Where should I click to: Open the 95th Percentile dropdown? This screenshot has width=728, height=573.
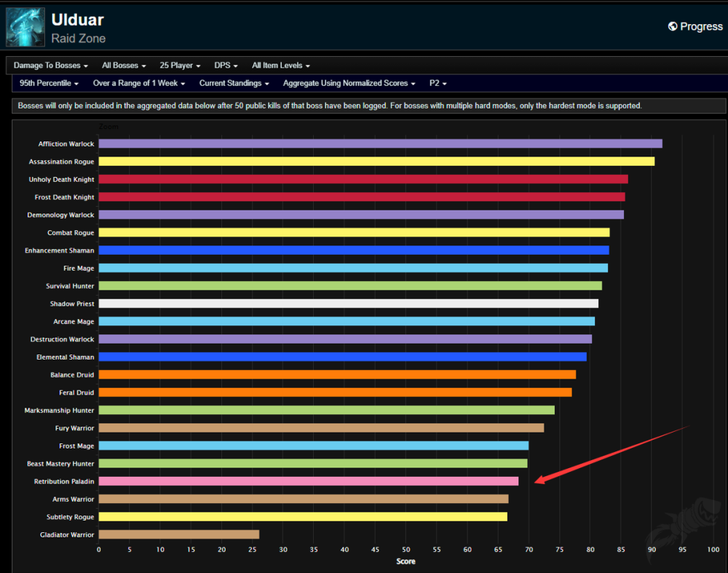click(49, 84)
